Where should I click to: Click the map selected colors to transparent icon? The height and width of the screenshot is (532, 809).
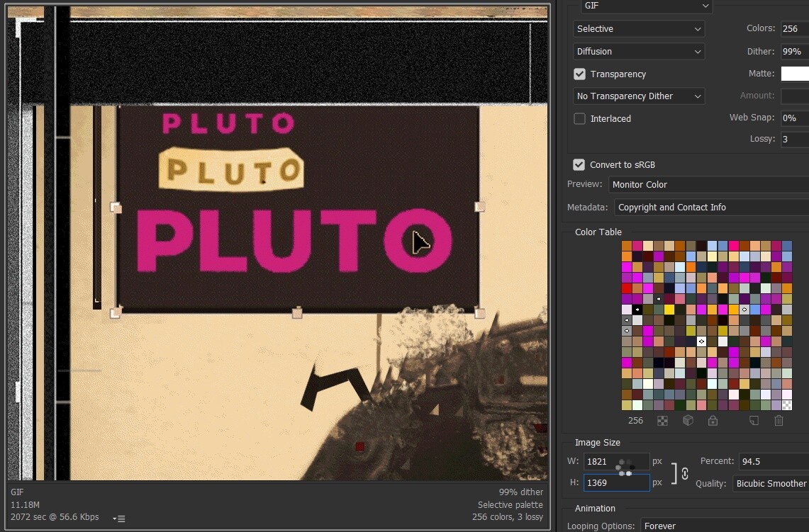[x=662, y=421]
